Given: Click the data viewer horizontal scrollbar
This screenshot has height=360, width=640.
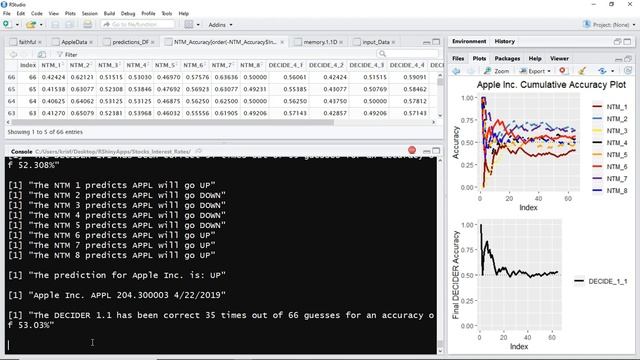Looking at the screenshot, I should (172, 122).
